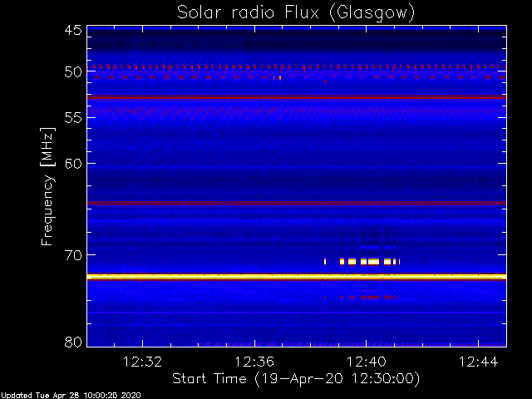Click the red dotted line at 50 MHz
The height and width of the screenshot is (399, 532).
coord(297,66)
